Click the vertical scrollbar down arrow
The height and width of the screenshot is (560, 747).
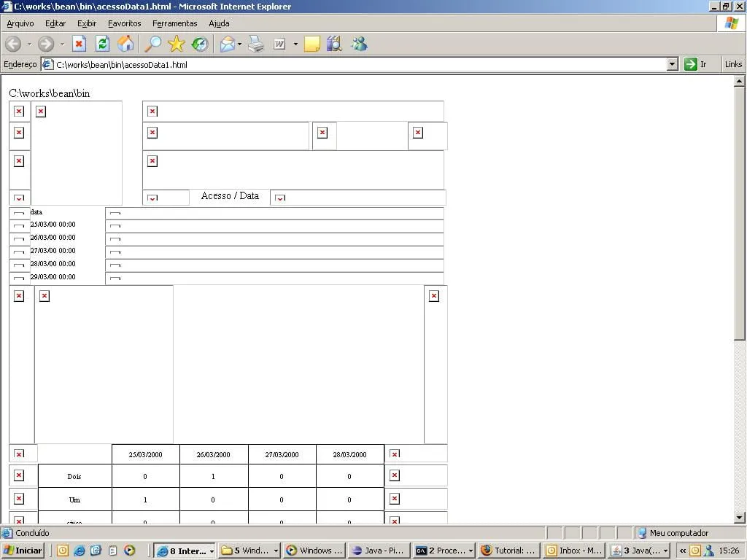(740, 518)
